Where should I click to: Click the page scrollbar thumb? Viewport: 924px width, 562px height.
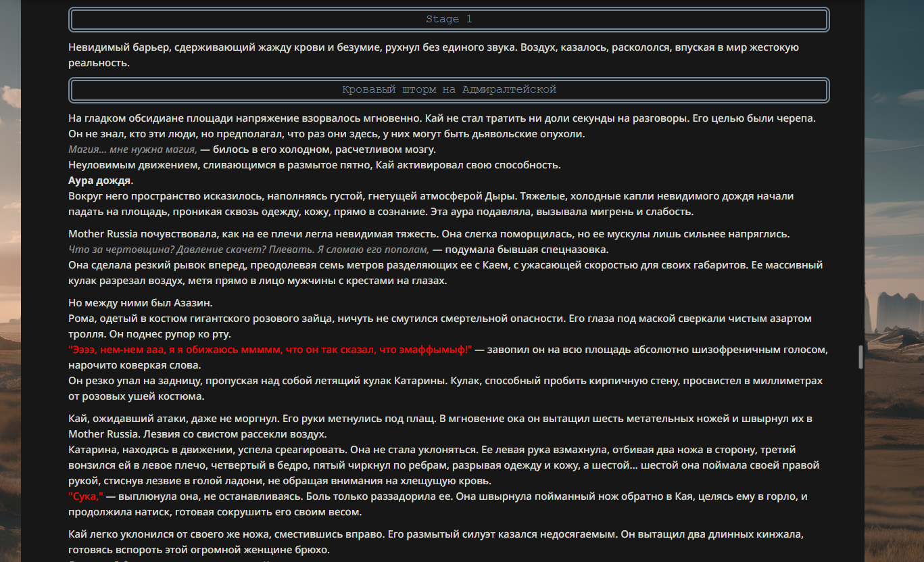(860, 356)
